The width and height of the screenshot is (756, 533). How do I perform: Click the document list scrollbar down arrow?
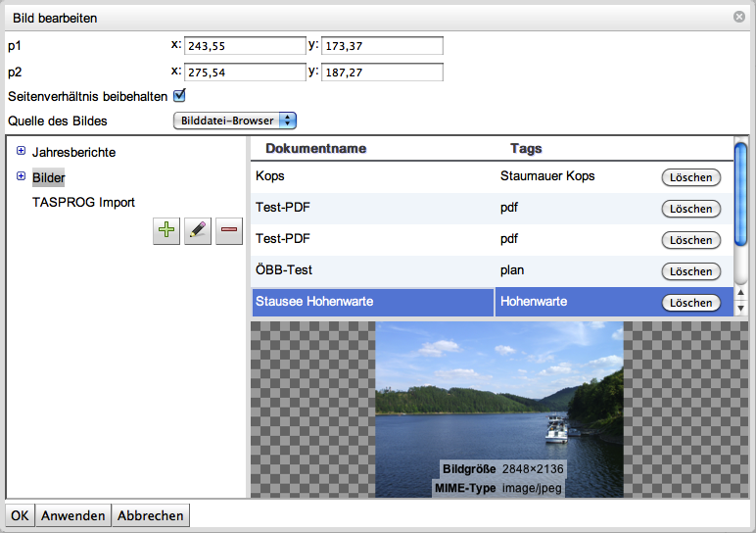point(741,309)
